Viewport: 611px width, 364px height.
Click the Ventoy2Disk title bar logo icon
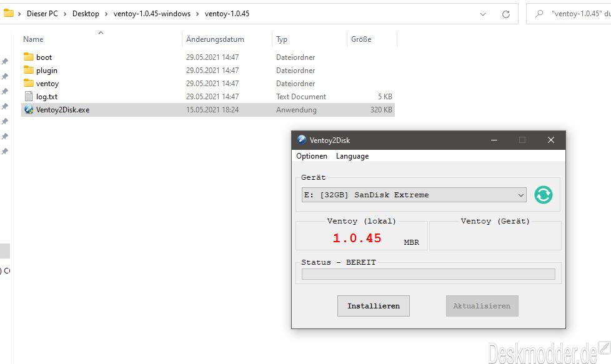click(x=302, y=140)
